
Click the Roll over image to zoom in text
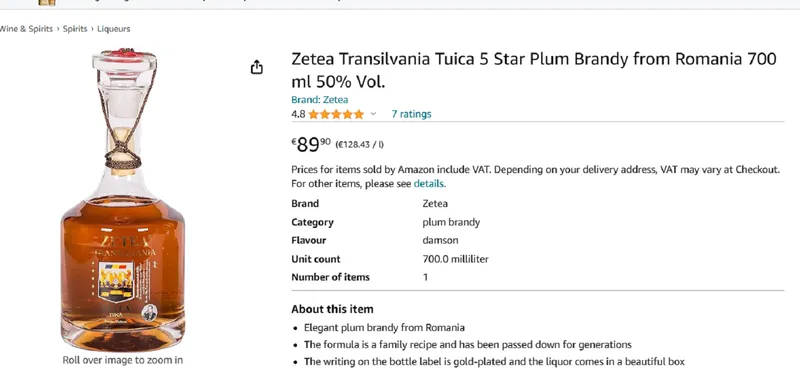pos(122,360)
